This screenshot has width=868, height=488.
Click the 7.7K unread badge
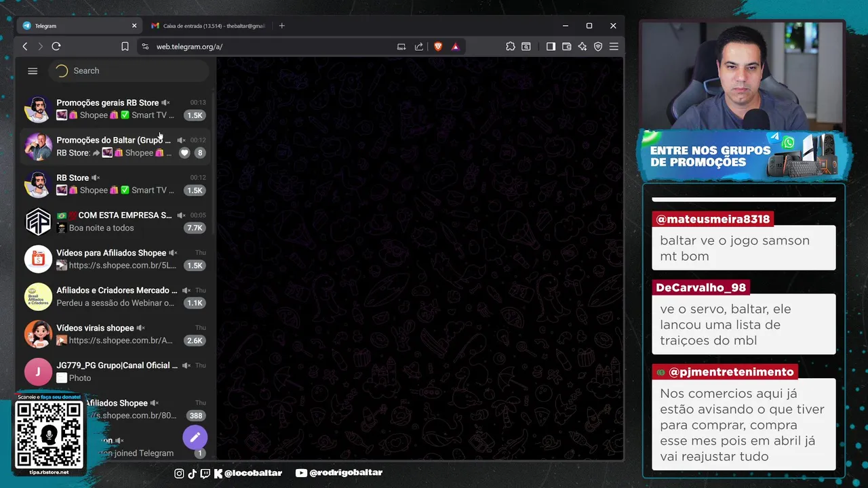(x=195, y=228)
